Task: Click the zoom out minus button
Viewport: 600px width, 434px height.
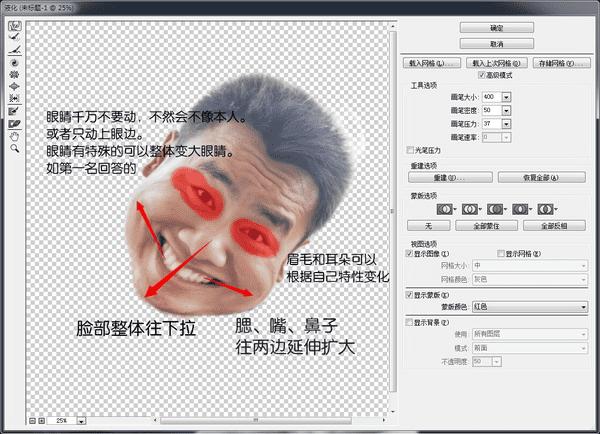Action: 33,421
